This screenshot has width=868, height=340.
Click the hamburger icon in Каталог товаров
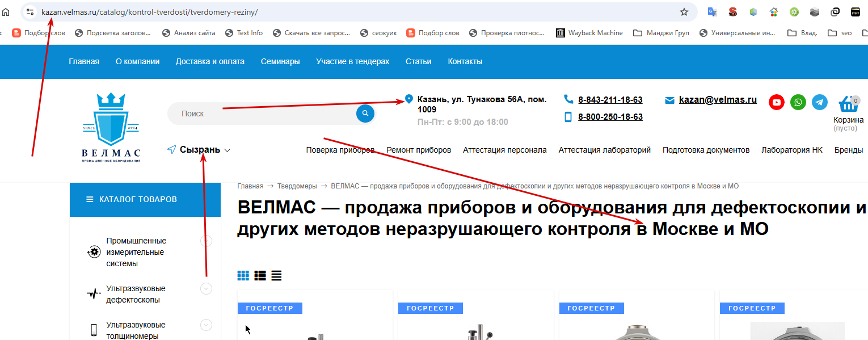point(90,199)
